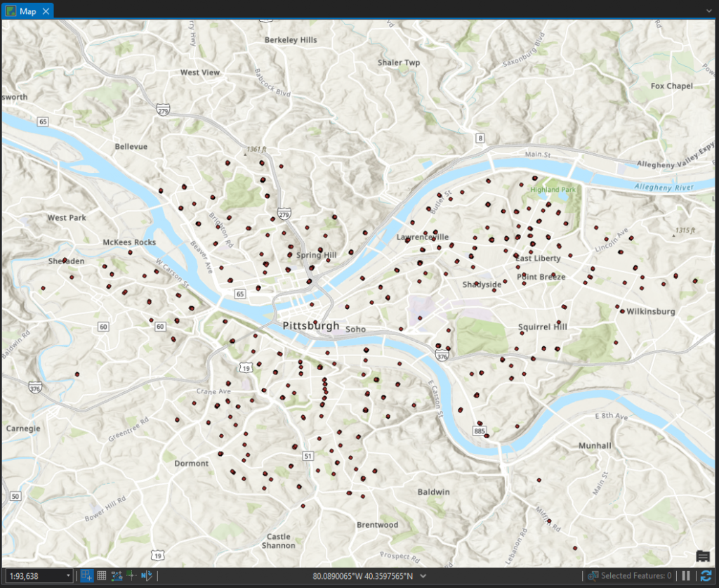The width and height of the screenshot is (719, 588).
Task: Click the Selected Features count label
Action: coord(635,576)
